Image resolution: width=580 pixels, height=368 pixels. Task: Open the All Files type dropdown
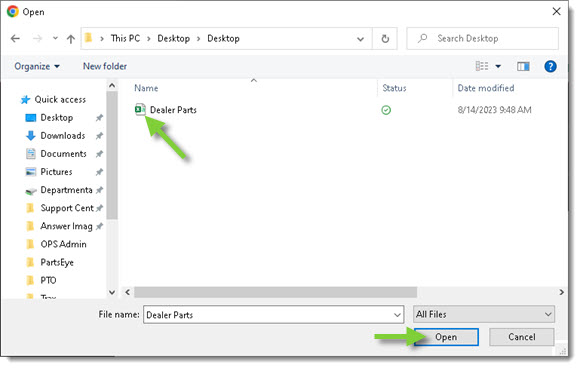pos(484,315)
